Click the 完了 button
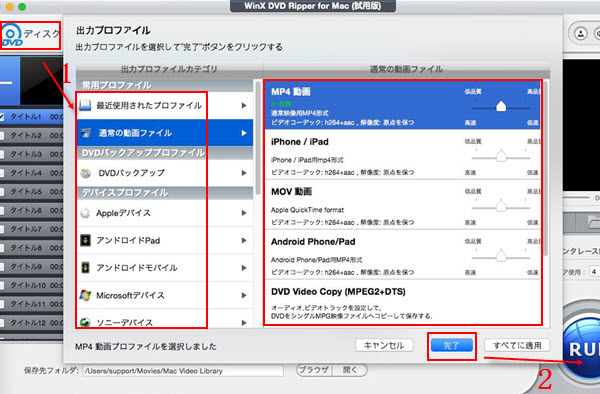Image resolution: width=600 pixels, height=394 pixels. [x=452, y=346]
